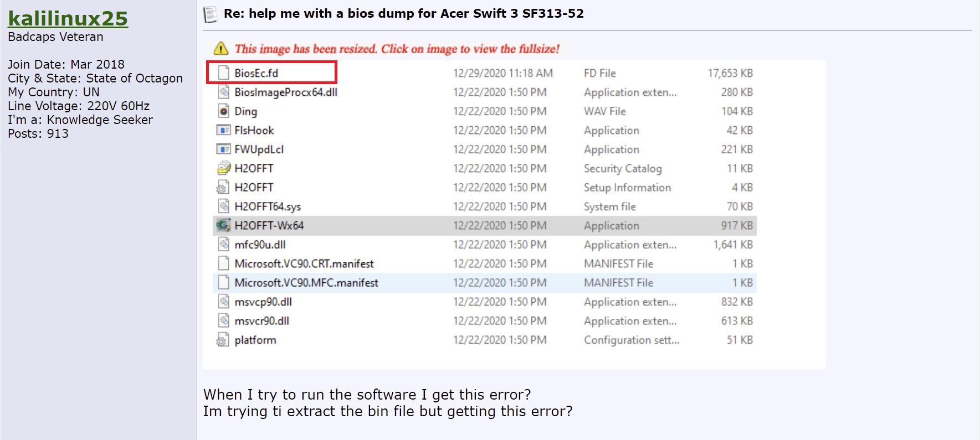The height and width of the screenshot is (440, 980).
Task: Click the H2OFFT64.sys file name
Action: tap(268, 207)
